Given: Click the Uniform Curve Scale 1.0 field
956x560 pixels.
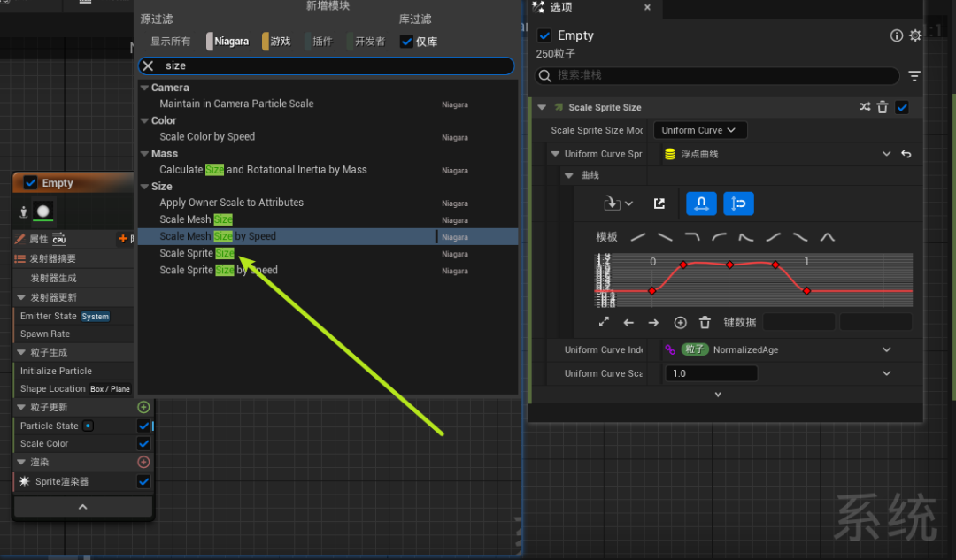Looking at the screenshot, I should pos(711,373).
